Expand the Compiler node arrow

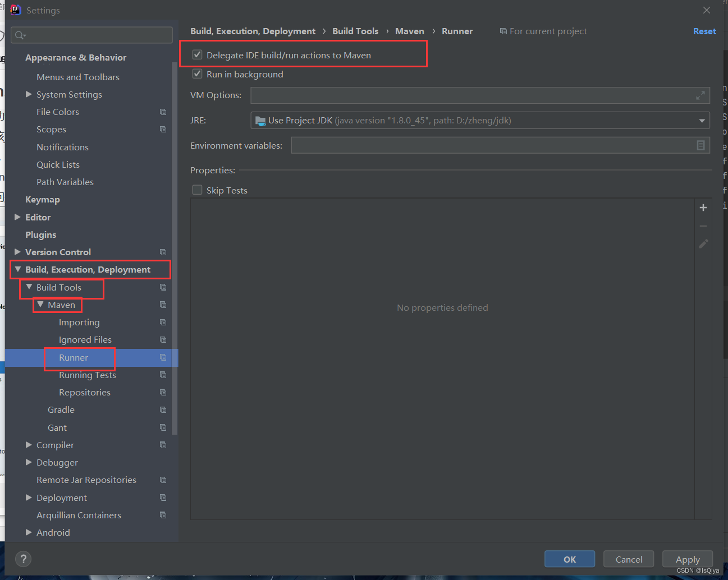tap(29, 445)
